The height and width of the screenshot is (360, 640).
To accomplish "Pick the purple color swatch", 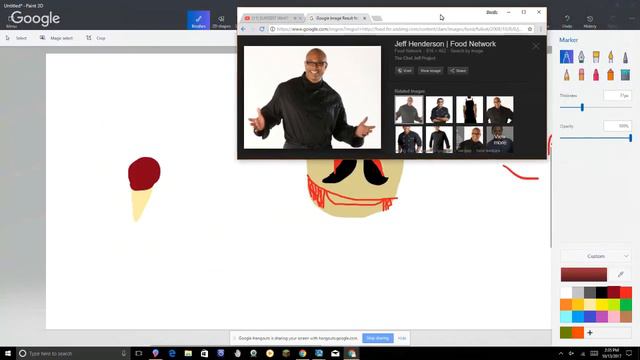I will click(602, 317).
